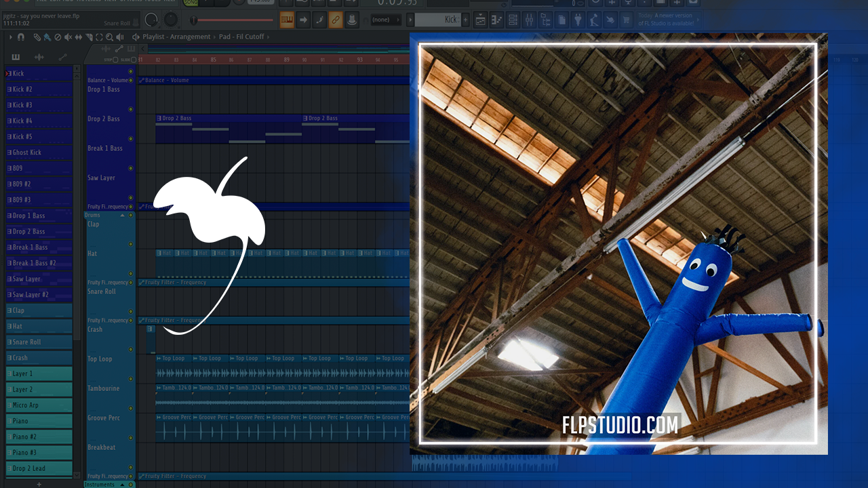This screenshot has height=488, width=868.
Task: Toggle the playlist snap magnet
Action: click(x=21, y=37)
